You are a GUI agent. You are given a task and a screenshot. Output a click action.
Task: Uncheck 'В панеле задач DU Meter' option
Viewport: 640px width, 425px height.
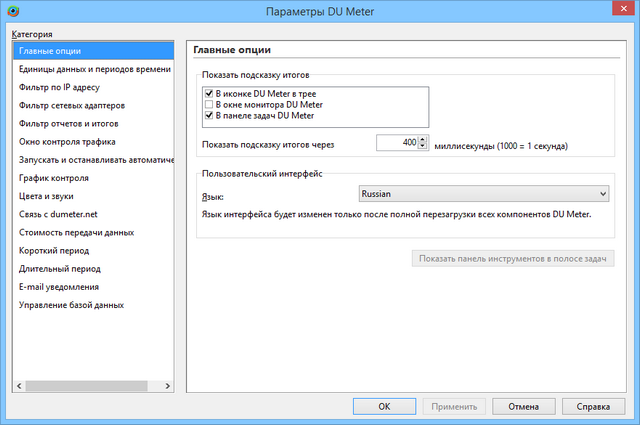(x=208, y=116)
